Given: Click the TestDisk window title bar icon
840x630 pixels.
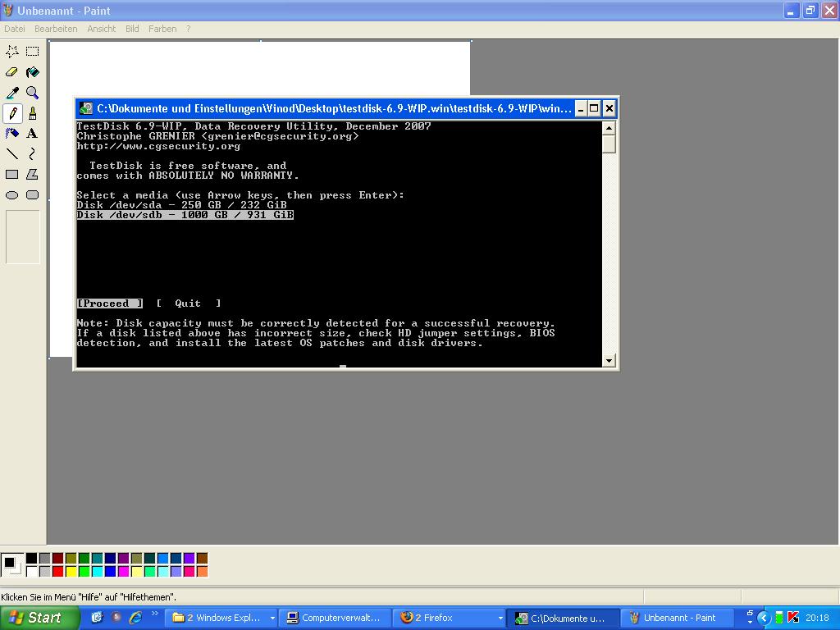Looking at the screenshot, I should pos(85,108).
